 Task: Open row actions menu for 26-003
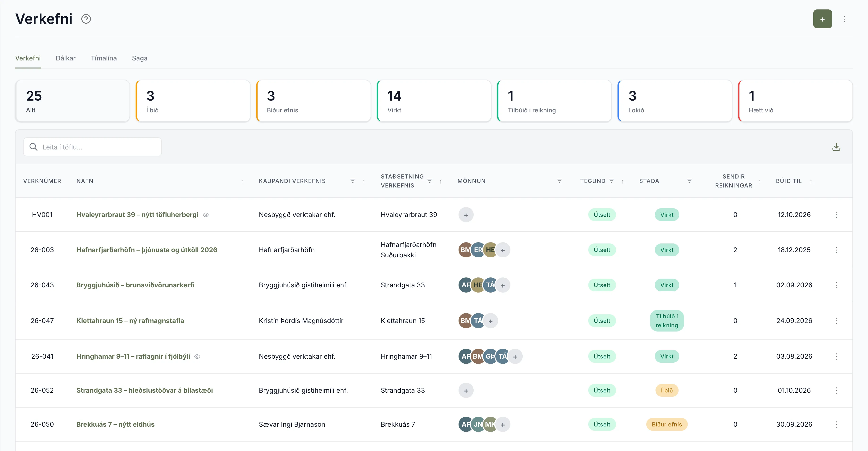(836, 250)
